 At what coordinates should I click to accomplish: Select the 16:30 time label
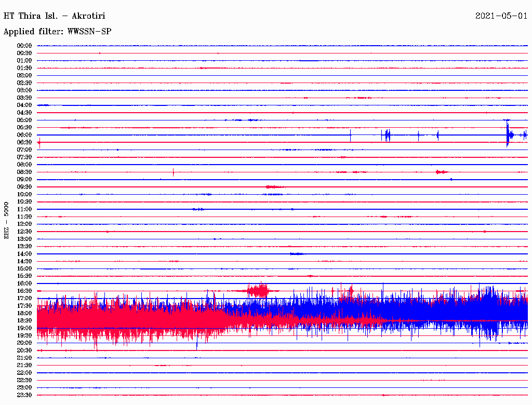(24, 291)
